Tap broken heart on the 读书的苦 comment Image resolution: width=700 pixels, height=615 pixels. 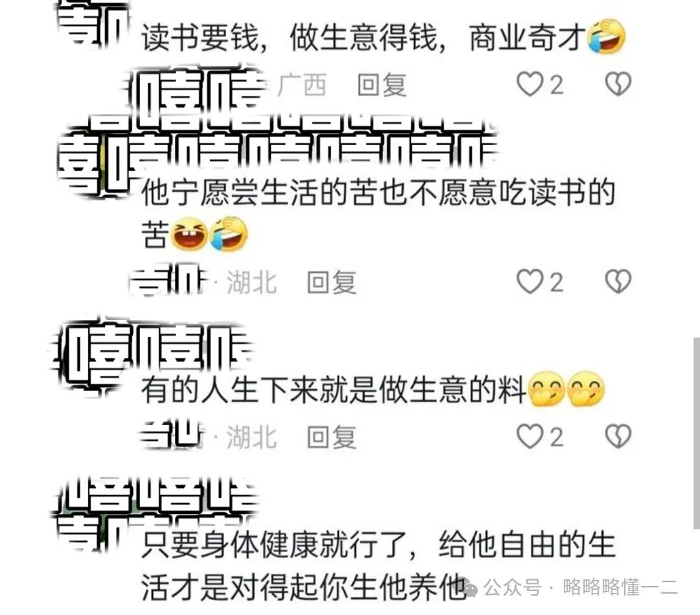pyautogui.click(x=618, y=282)
